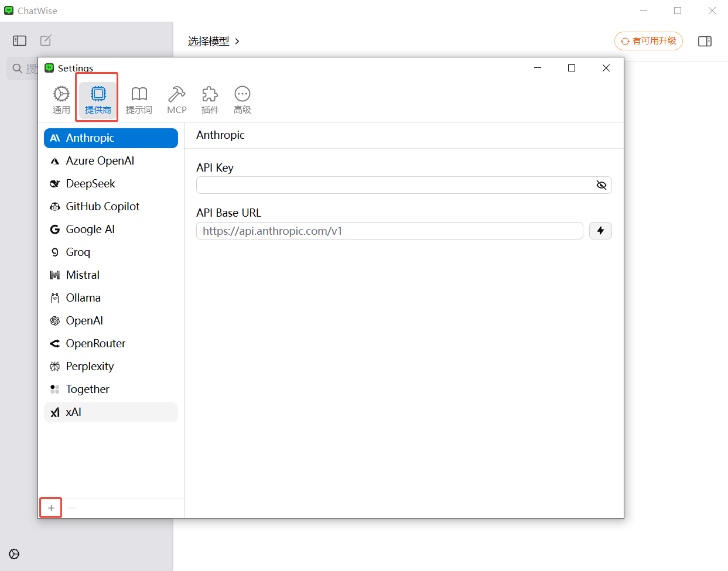Click the Azure OpenAI logo icon
This screenshot has height=571, width=728.
point(55,161)
